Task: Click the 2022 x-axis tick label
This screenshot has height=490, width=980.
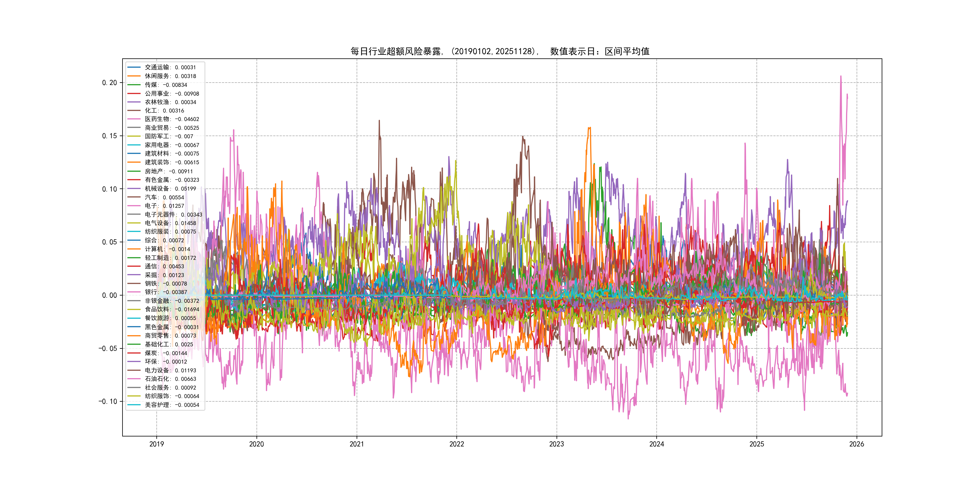Action: click(x=456, y=444)
